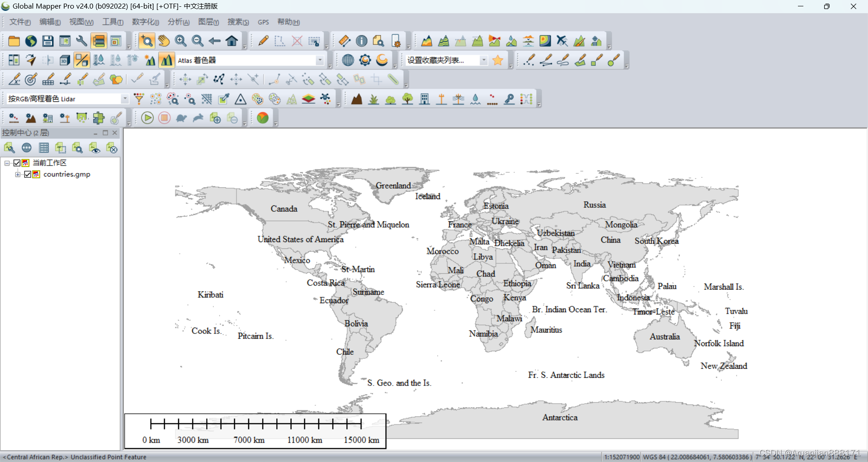Open the Configuration wrench icon
868x462 pixels.
point(82,41)
